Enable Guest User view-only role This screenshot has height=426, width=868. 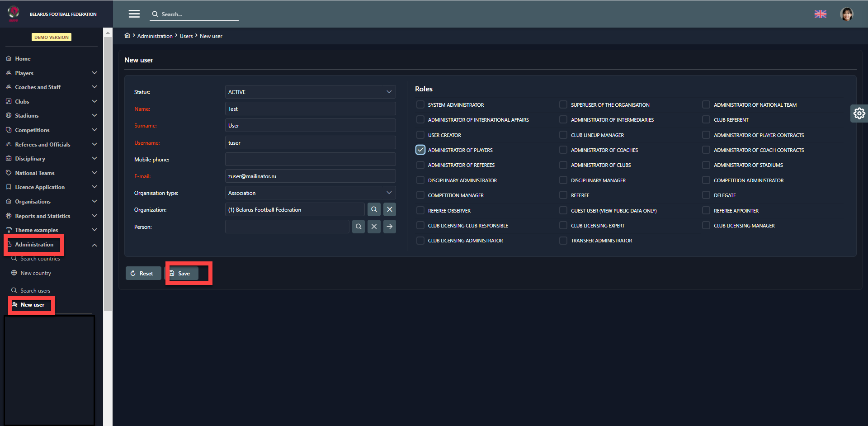click(563, 210)
